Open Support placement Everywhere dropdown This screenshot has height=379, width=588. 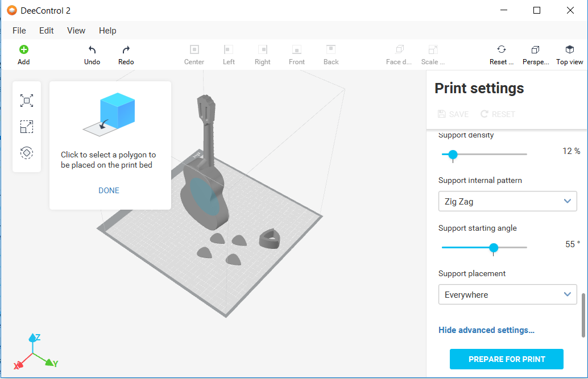(507, 294)
